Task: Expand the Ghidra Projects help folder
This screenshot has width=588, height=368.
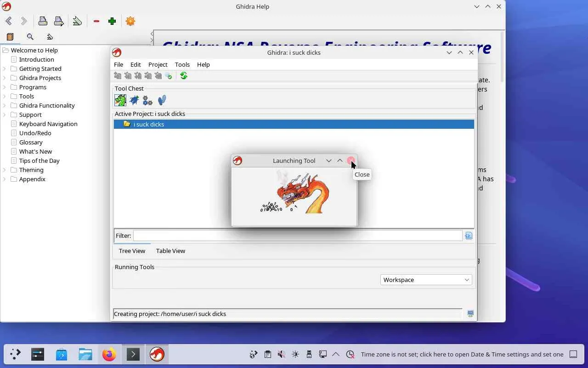Action: click(x=4, y=78)
